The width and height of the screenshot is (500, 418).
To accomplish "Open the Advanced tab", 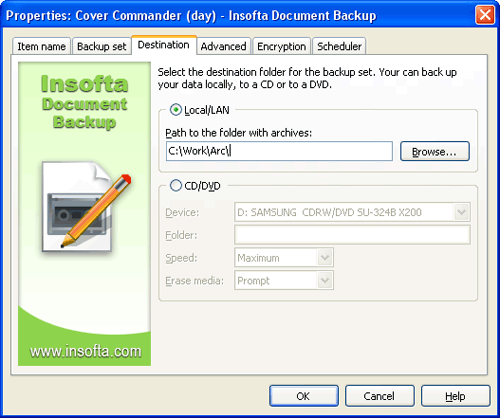I will tap(223, 46).
